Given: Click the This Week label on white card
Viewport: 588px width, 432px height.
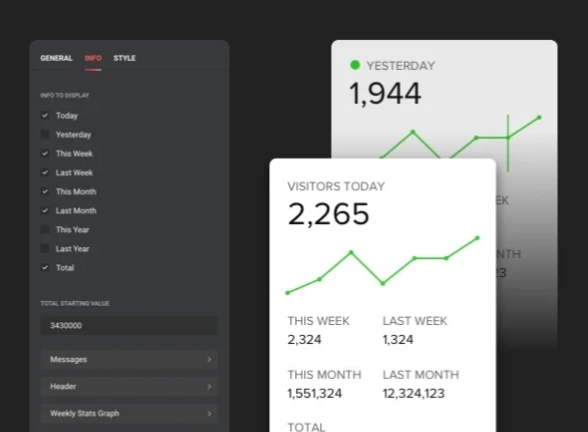Looking at the screenshot, I should click(318, 321).
